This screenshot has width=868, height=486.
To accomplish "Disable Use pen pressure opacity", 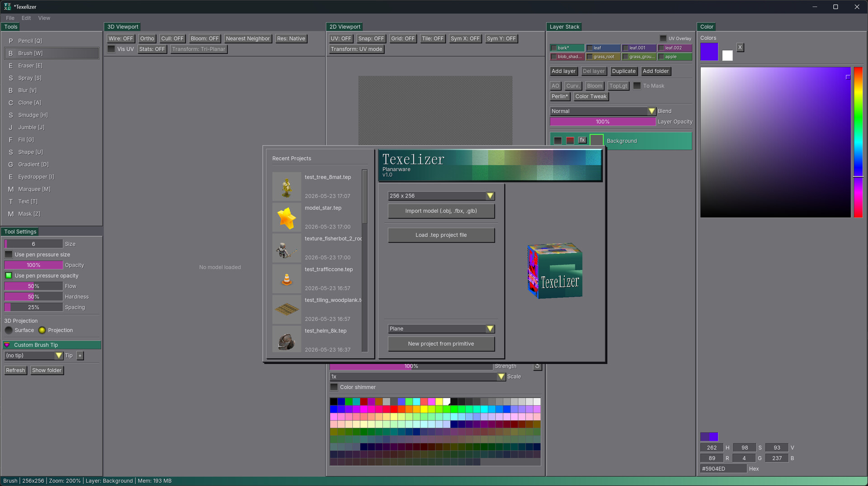I will click(x=9, y=276).
